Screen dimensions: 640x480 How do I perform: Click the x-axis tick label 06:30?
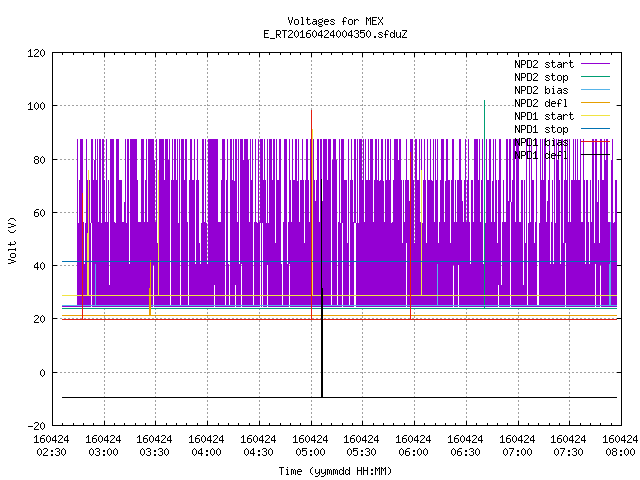tap(465, 452)
